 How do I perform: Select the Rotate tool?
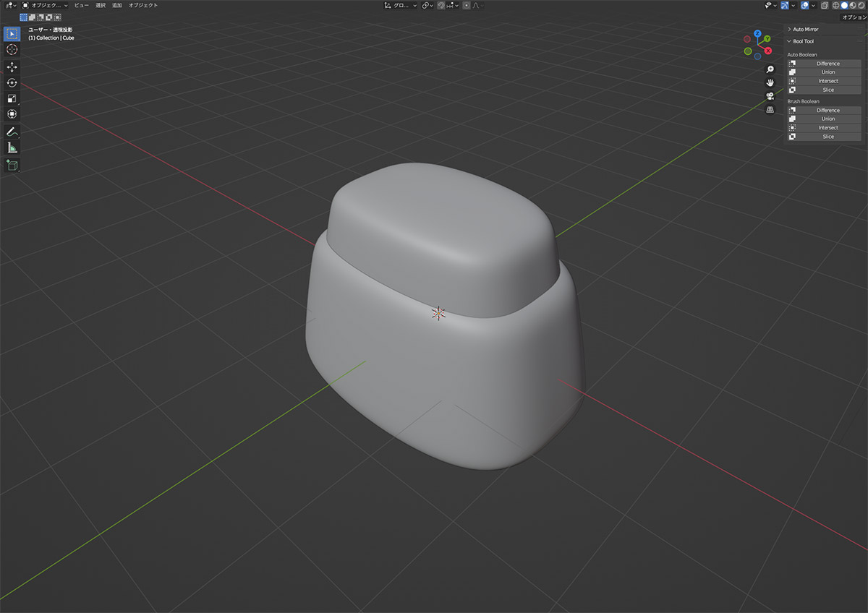click(12, 83)
